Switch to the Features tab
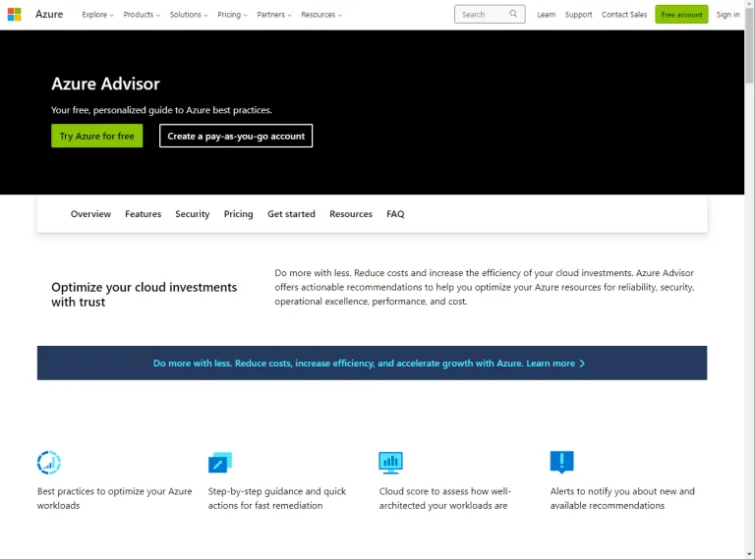Screen dimensions: 755x560 (143, 214)
